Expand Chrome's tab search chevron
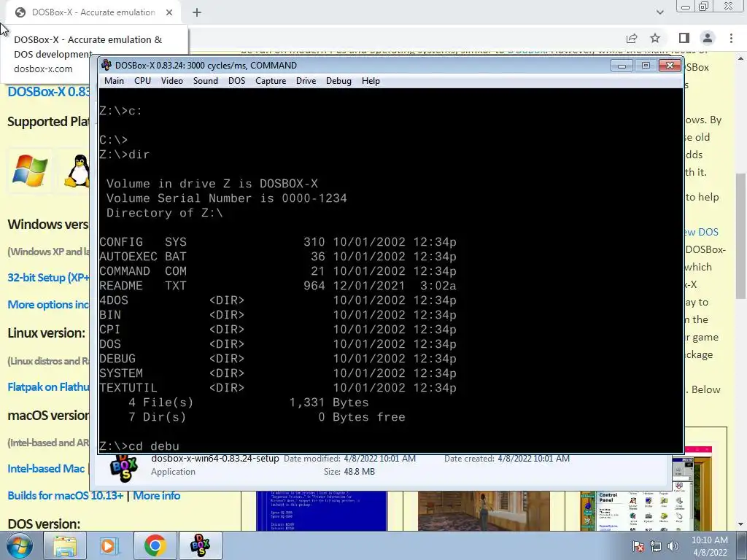This screenshot has width=747, height=560. click(x=659, y=12)
